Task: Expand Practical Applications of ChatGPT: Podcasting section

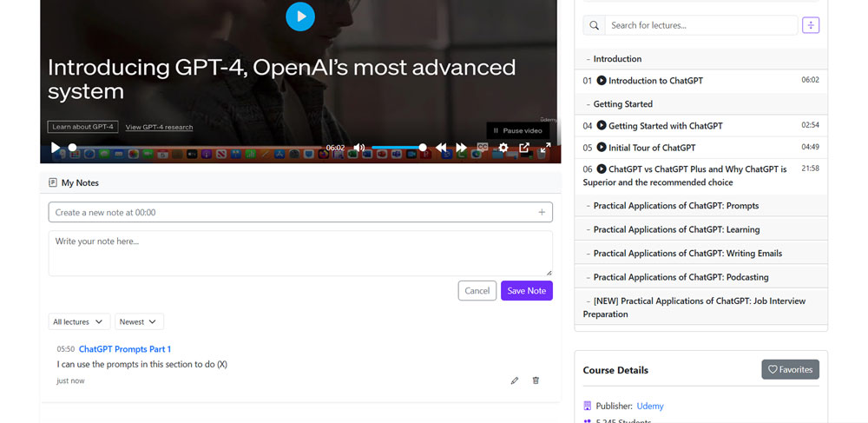Action: 700,277
